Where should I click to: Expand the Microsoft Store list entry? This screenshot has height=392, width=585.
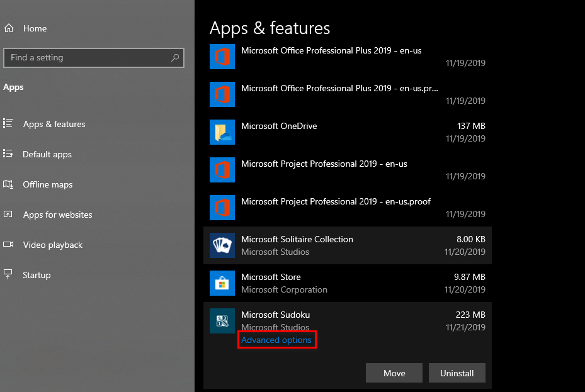click(346, 283)
